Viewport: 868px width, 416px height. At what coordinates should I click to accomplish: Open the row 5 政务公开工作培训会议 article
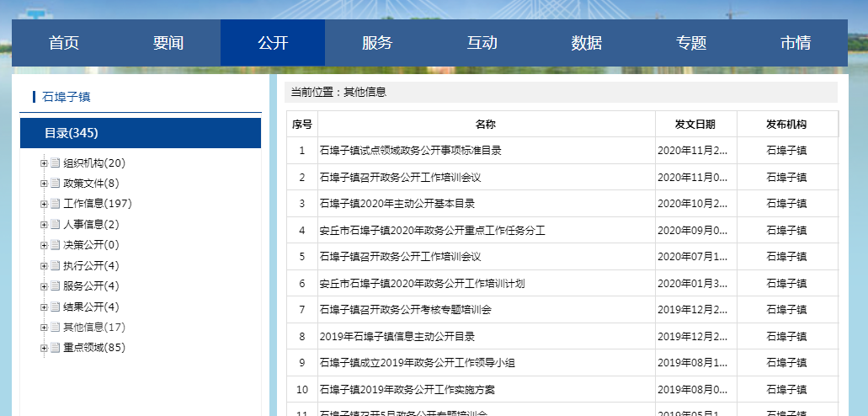400,257
